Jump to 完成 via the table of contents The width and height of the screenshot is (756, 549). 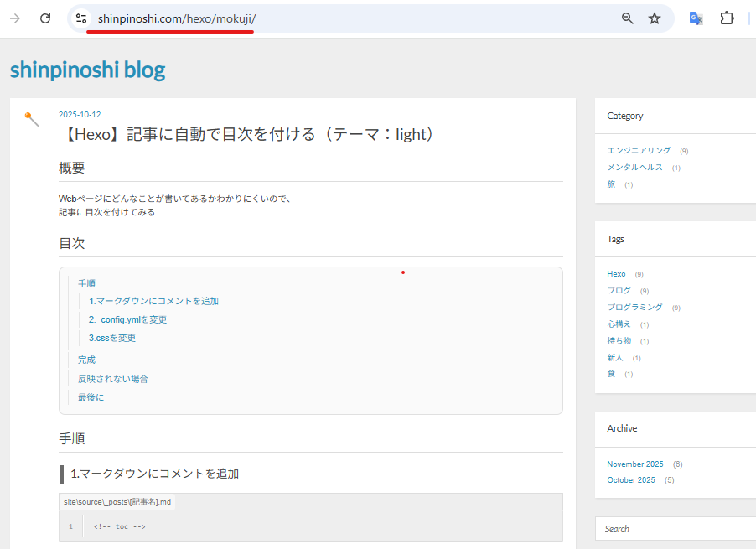(86, 359)
